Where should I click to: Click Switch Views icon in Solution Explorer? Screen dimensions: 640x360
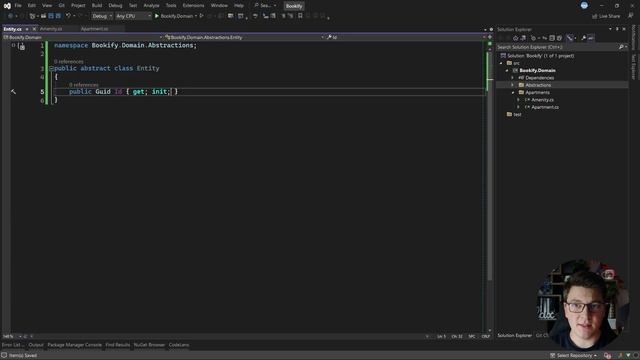tap(523, 38)
